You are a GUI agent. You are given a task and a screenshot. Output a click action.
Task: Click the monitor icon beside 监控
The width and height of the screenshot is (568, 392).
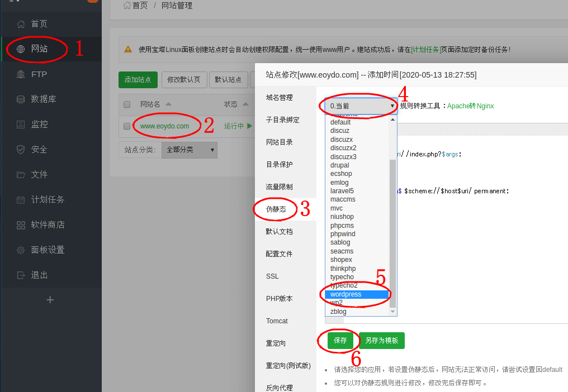(21, 125)
